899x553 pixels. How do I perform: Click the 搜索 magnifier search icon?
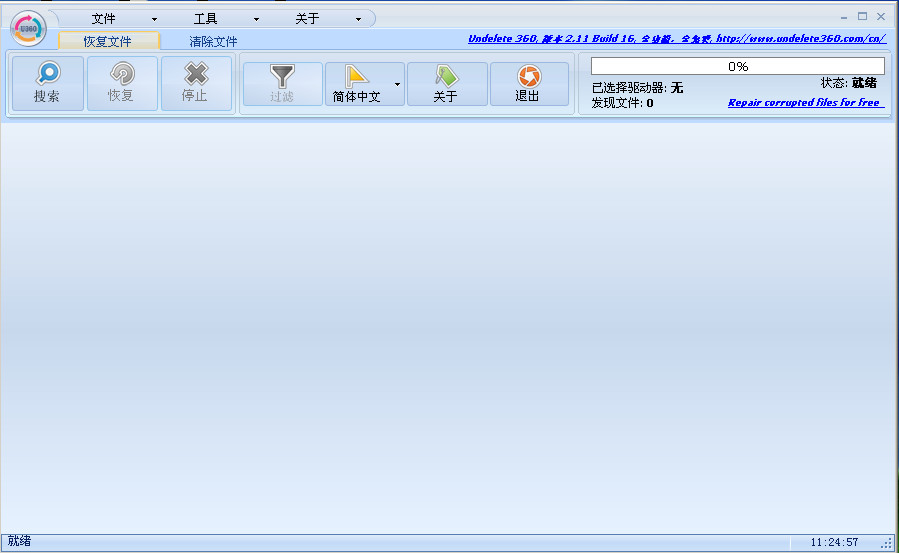tap(48, 73)
